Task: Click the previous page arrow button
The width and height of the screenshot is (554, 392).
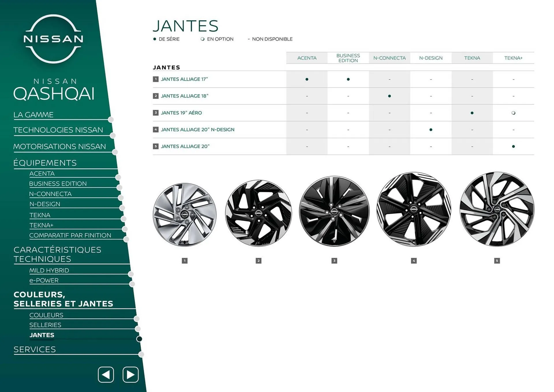Action: click(106, 375)
